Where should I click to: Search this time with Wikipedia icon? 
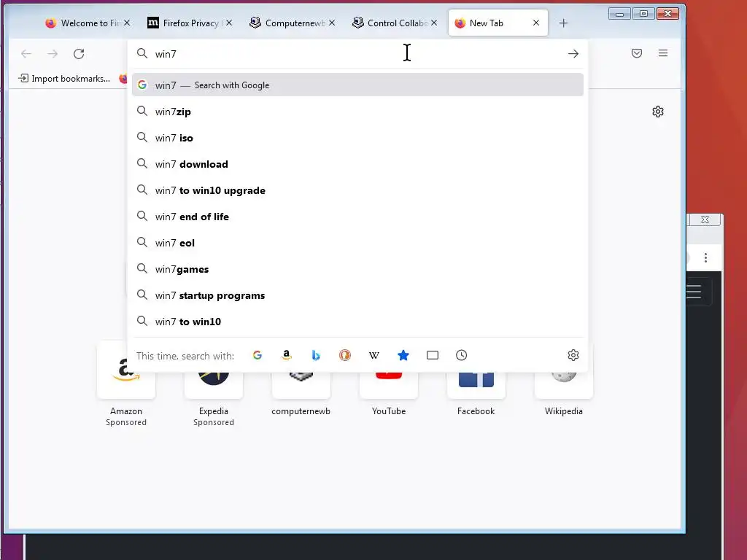[x=374, y=355]
